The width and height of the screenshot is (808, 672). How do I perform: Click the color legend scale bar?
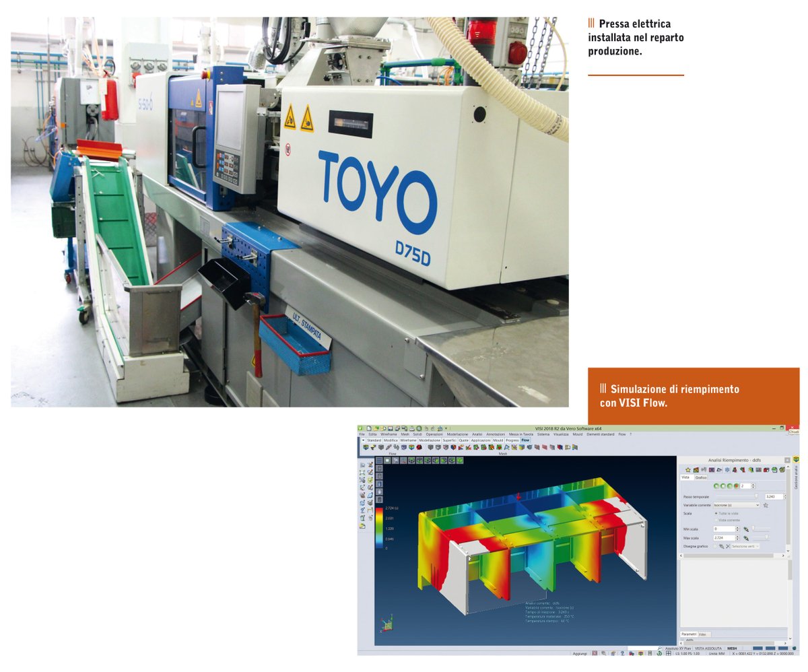coord(378,529)
